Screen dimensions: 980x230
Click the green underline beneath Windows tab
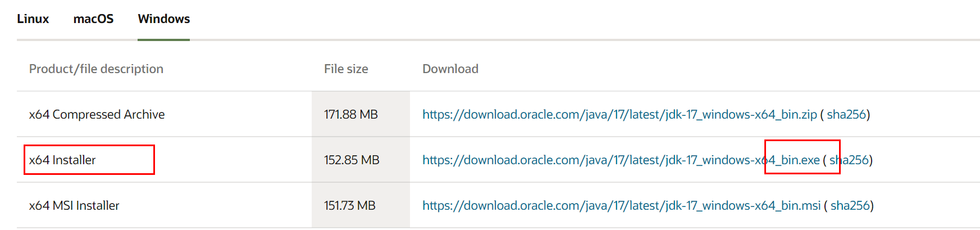(163, 40)
